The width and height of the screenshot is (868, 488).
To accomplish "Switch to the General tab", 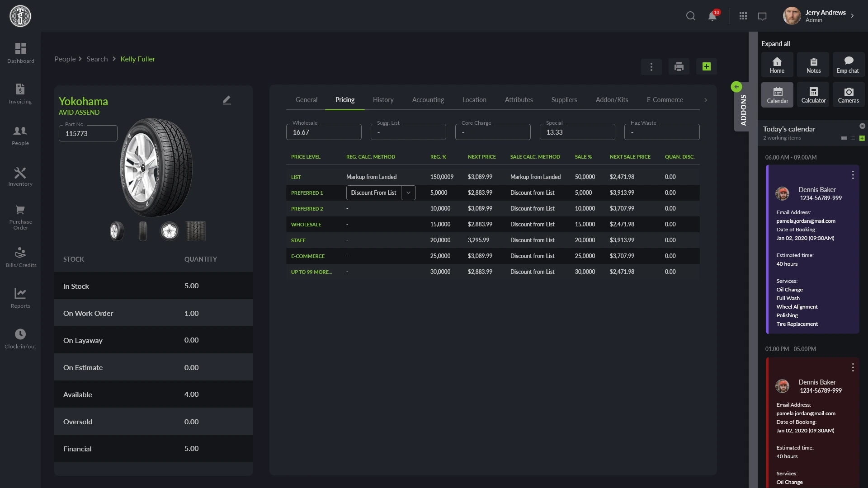I will pos(307,100).
